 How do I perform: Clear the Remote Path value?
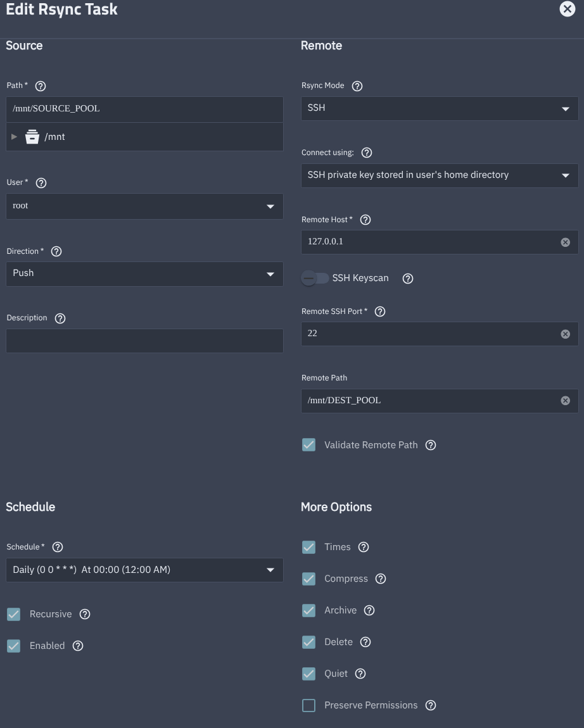pos(566,401)
